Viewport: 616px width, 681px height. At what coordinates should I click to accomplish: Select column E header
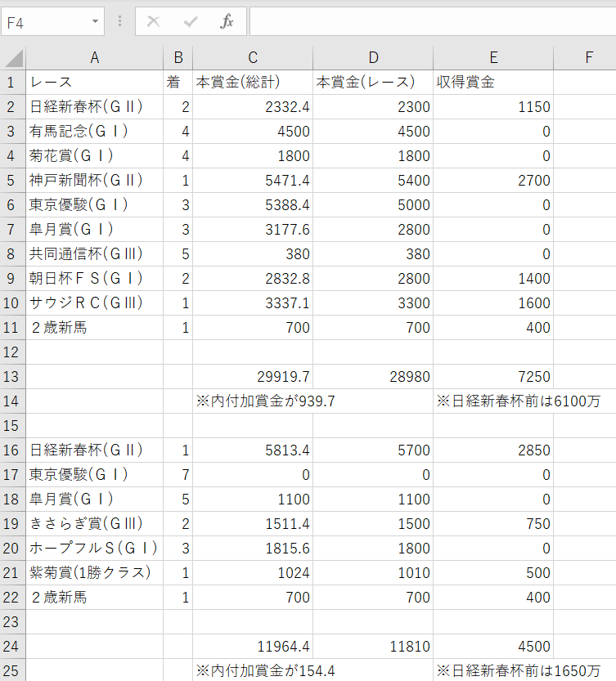(493, 57)
